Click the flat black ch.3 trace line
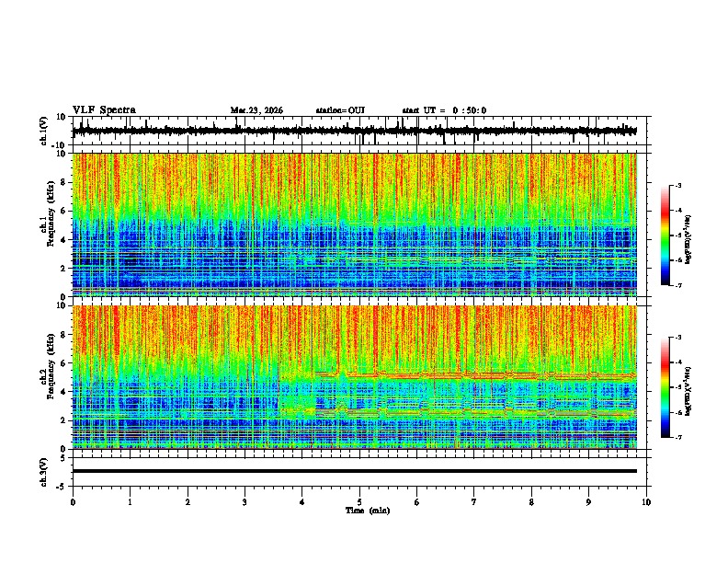 [x=354, y=471]
